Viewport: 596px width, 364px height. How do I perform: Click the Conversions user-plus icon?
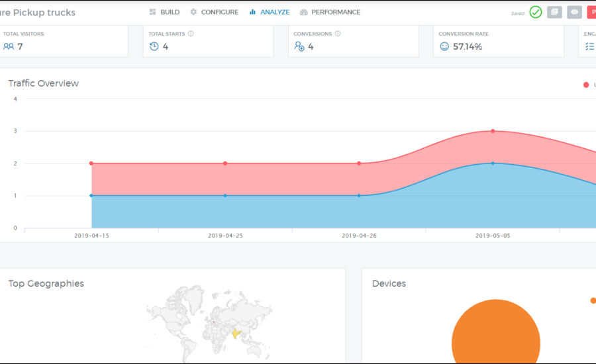tap(299, 46)
